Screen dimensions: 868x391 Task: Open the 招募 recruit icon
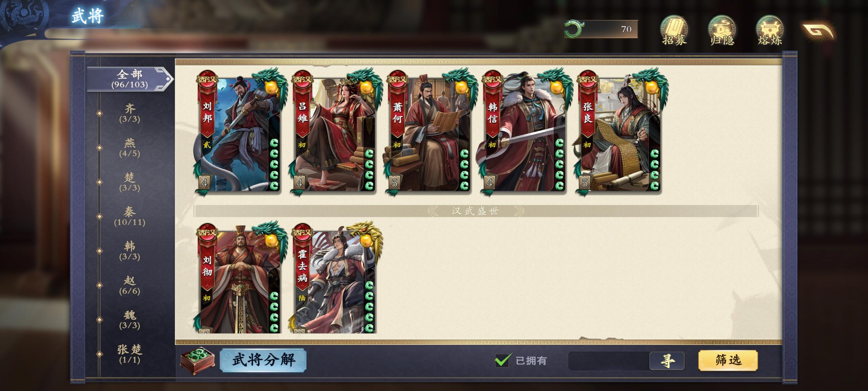(x=674, y=30)
